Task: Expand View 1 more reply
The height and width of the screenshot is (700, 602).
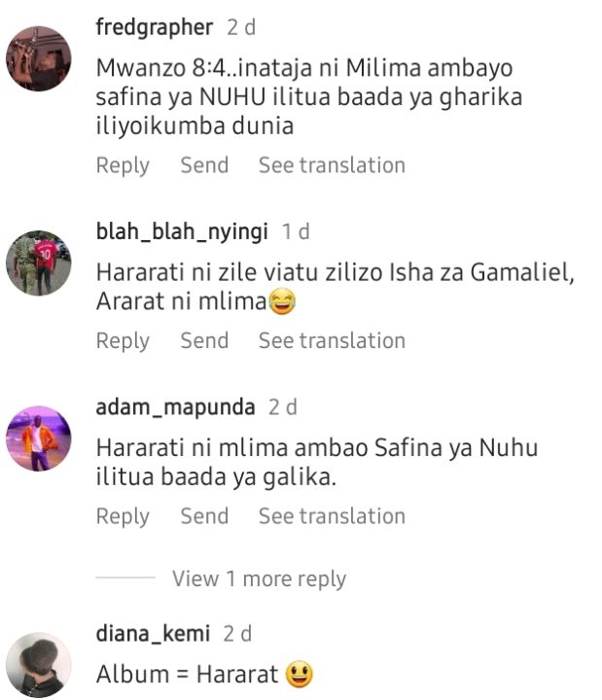Action: 259,579
